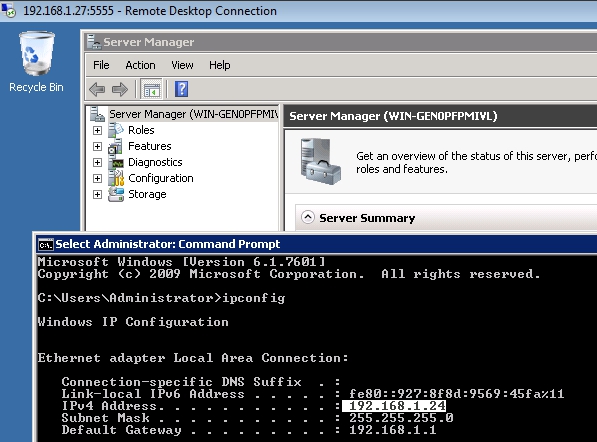Click the Back arrow in Server Manager toolbar
This screenshot has height=442, width=597.
tap(97, 89)
